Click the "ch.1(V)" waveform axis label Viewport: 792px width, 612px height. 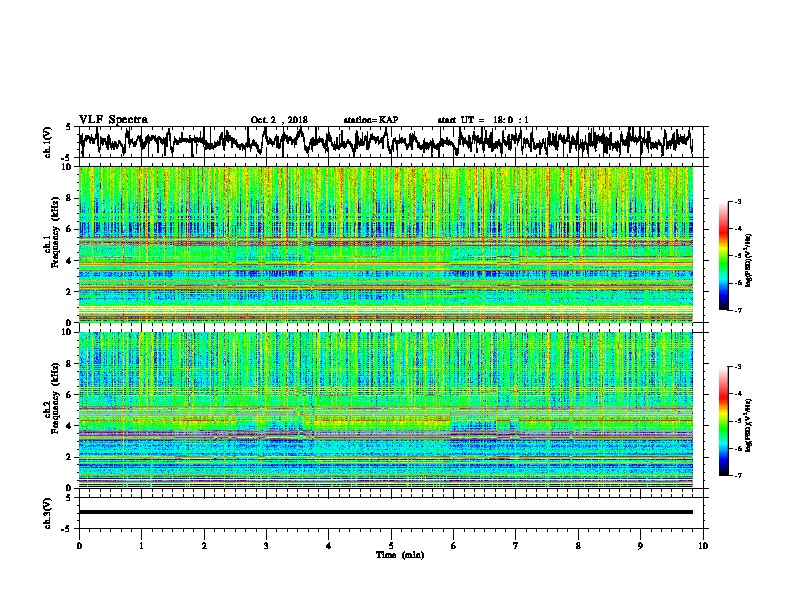pyautogui.click(x=47, y=142)
